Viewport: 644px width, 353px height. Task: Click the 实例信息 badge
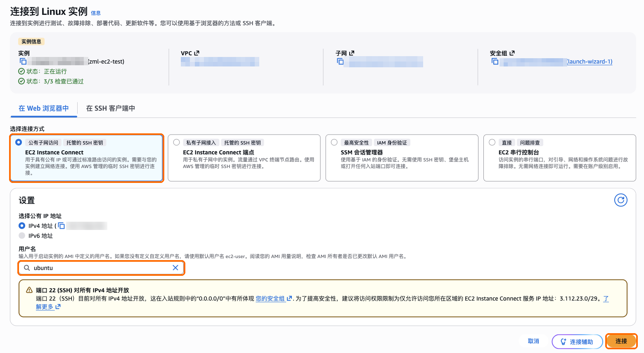pyautogui.click(x=31, y=41)
